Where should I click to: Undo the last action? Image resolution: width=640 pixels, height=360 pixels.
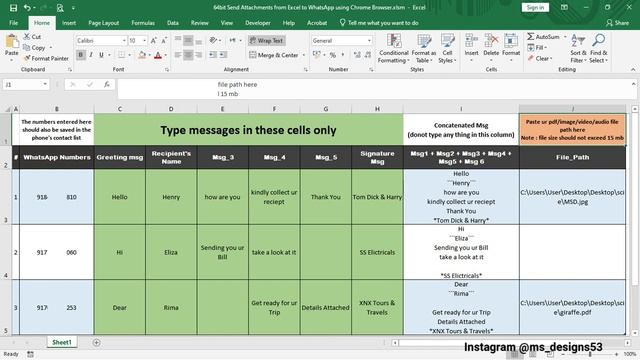point(27,8)
